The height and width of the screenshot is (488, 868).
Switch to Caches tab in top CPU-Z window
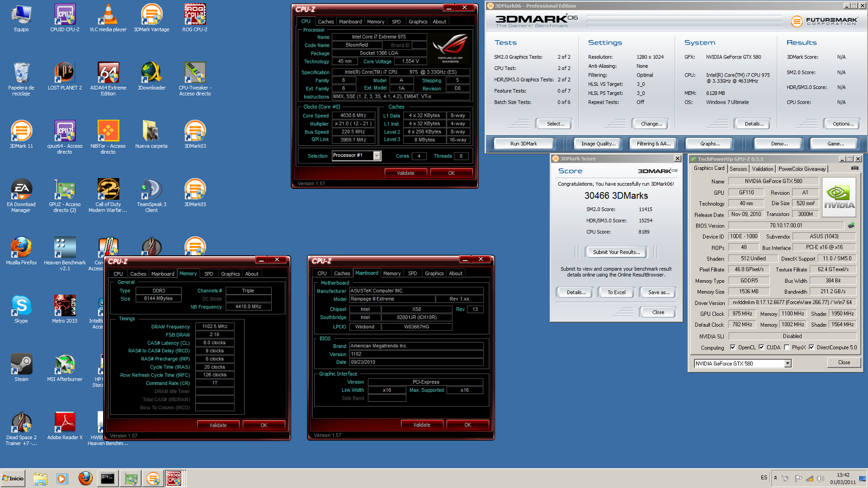click(325, 22)
